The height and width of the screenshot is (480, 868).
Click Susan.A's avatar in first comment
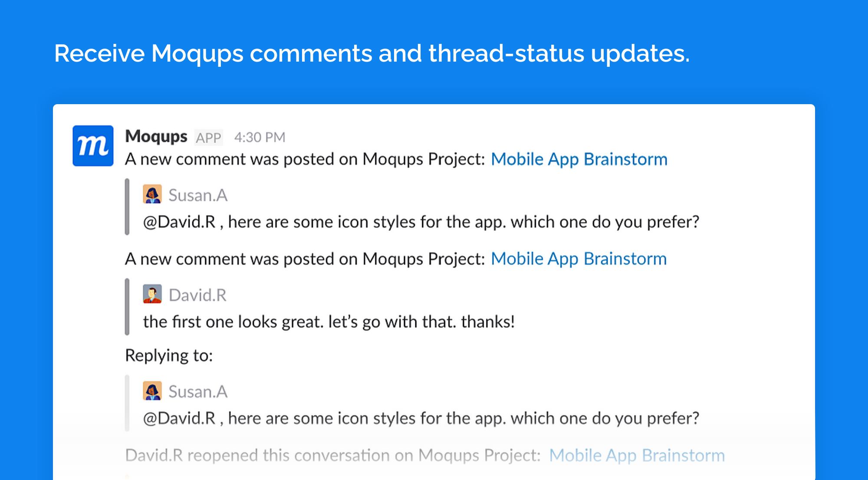coord(153,194)
